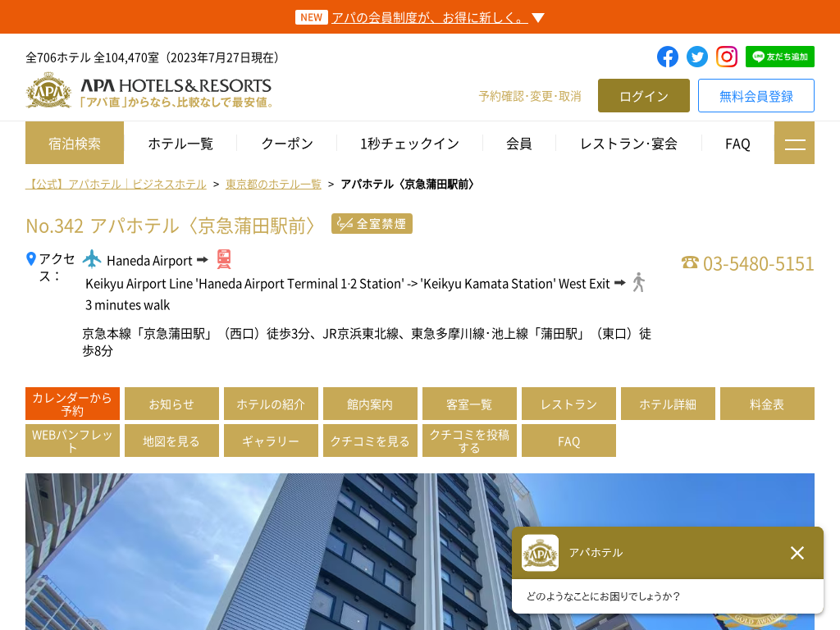The height and width of the screenshot is (630, 840).
Task: Click the text 全706ホテル 全104,470室
Action: (x=92, y=57)
